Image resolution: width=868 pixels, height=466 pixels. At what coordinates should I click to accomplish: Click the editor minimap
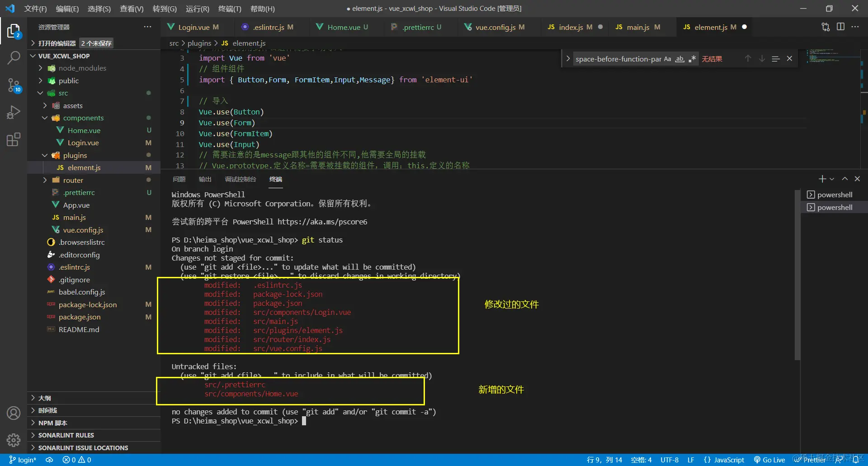pyautogui.click(x=833, y=109)
